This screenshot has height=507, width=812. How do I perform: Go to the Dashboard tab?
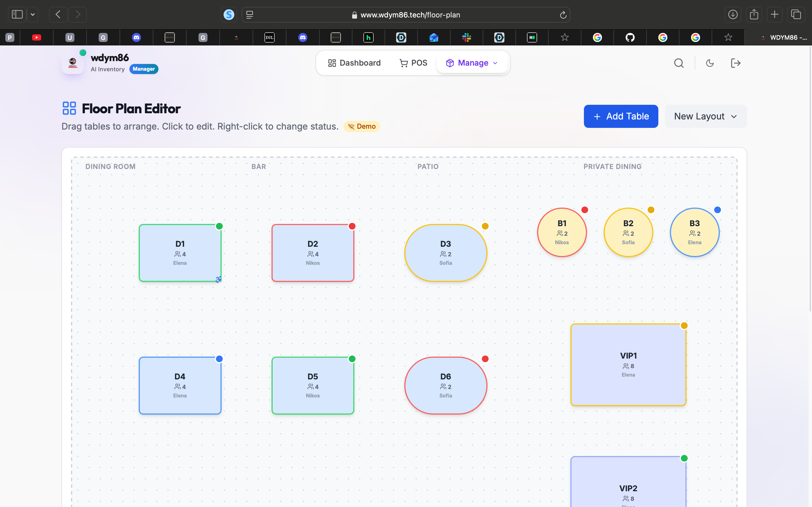pyautogui.click(x=354, y=63)
